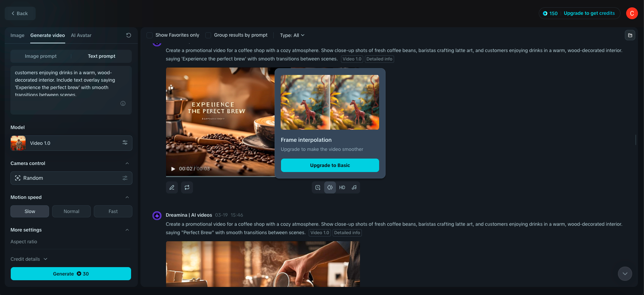Click the camera focus icon beside Random
Screen dimensions: 644x295
tap(18, 178)
